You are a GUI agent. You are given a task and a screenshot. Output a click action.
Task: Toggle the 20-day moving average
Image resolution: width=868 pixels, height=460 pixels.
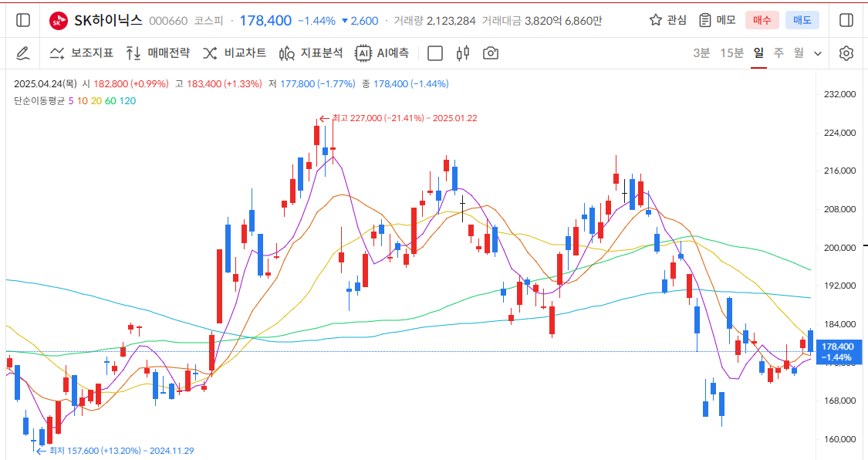(96, 101)
